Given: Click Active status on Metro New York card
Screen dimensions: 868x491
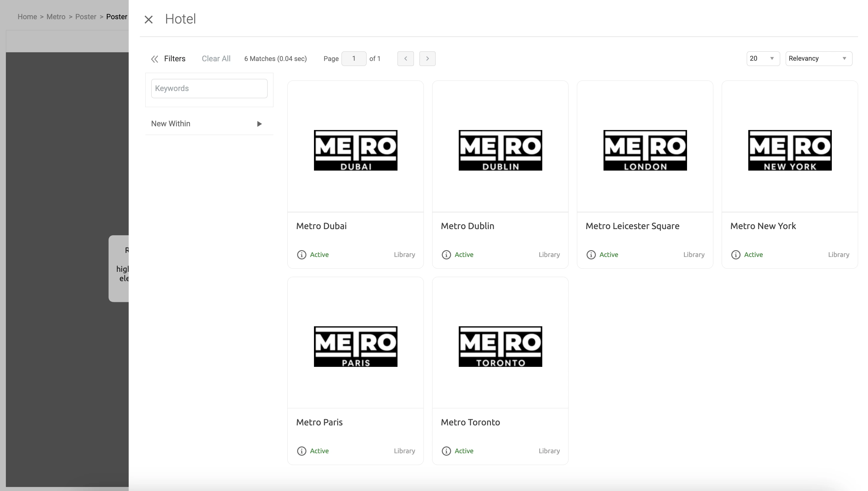Looking at the screenshot, I should [754, 254].
